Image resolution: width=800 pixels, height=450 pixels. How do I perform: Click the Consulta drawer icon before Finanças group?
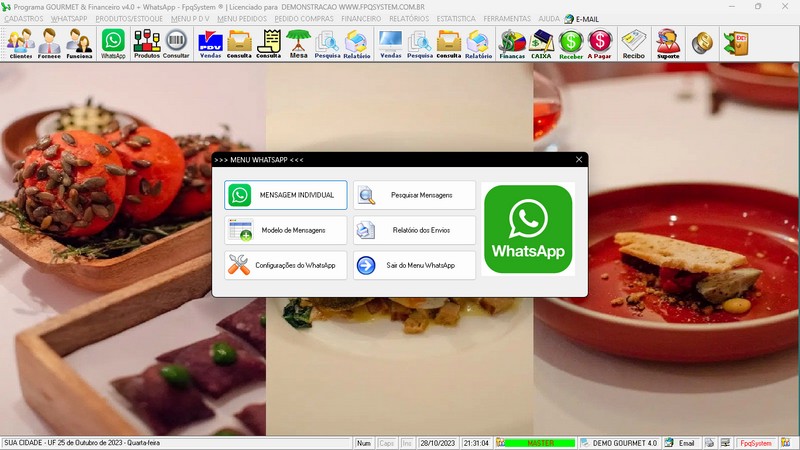pos(449,44)
